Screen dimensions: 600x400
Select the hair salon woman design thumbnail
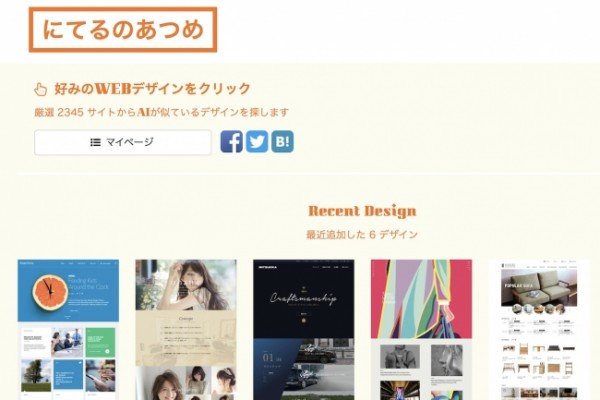coord(186,330)
